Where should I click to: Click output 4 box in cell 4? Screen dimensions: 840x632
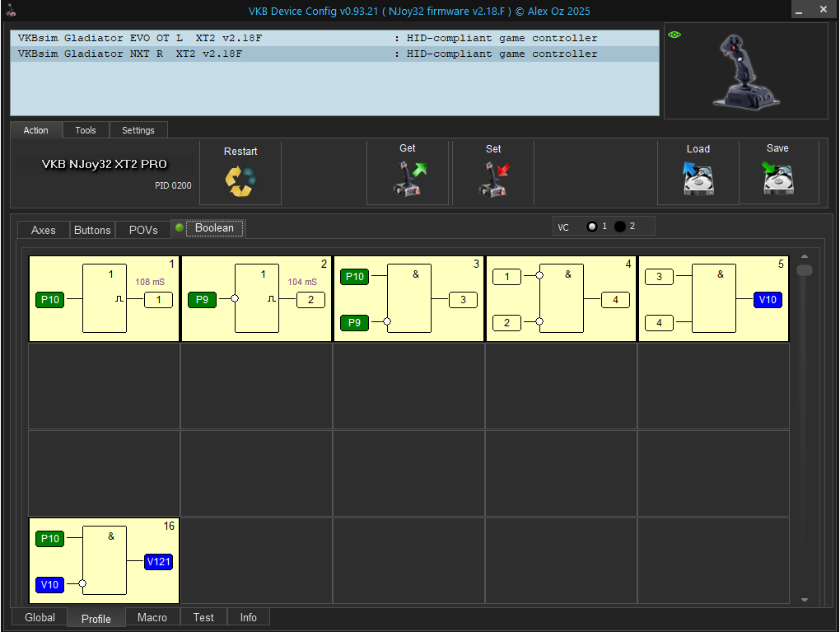pyautogui.click(x=615, y=300)
